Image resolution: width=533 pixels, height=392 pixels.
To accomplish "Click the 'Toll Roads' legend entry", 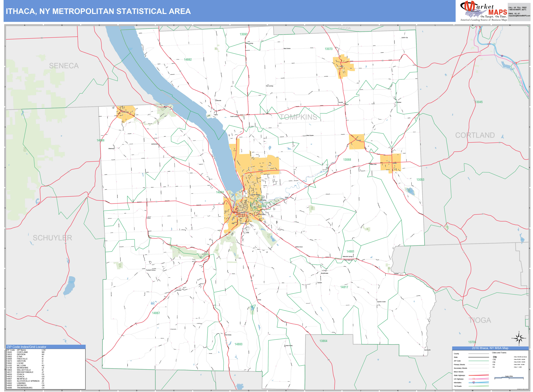I will 458,386.
